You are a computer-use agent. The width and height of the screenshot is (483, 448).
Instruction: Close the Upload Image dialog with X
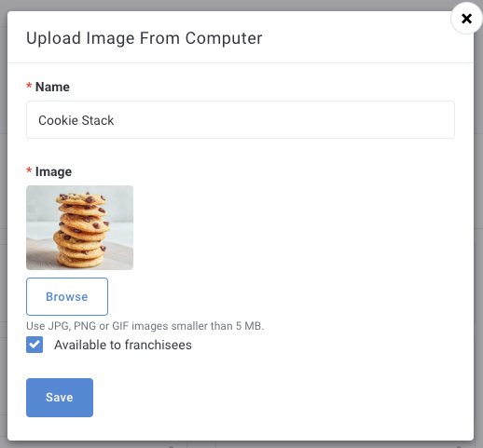(x=466, y=19)
